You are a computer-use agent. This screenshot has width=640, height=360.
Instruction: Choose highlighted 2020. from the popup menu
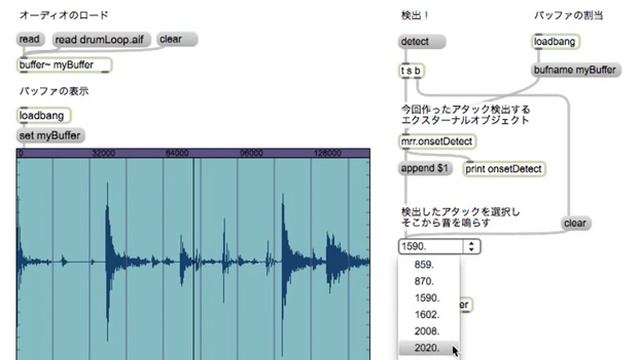(429, 348)
